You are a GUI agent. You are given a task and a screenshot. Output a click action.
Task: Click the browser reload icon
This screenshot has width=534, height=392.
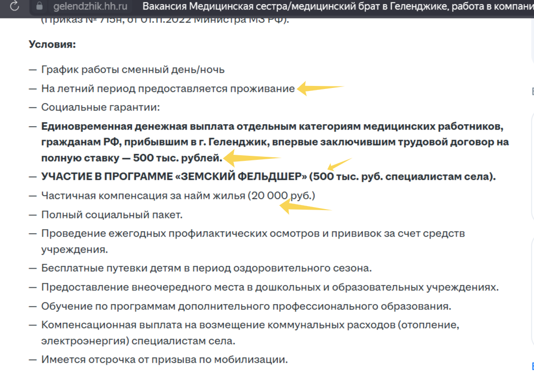tap(14, 6)
